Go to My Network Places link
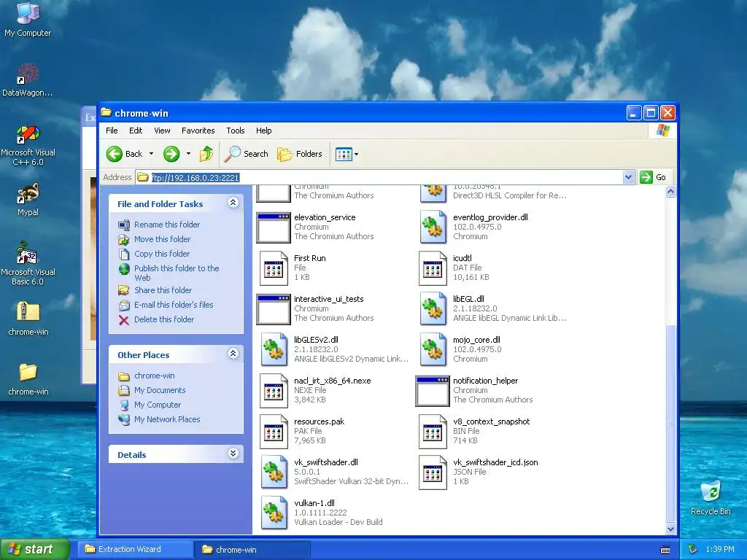 click(x=167, y=419)
